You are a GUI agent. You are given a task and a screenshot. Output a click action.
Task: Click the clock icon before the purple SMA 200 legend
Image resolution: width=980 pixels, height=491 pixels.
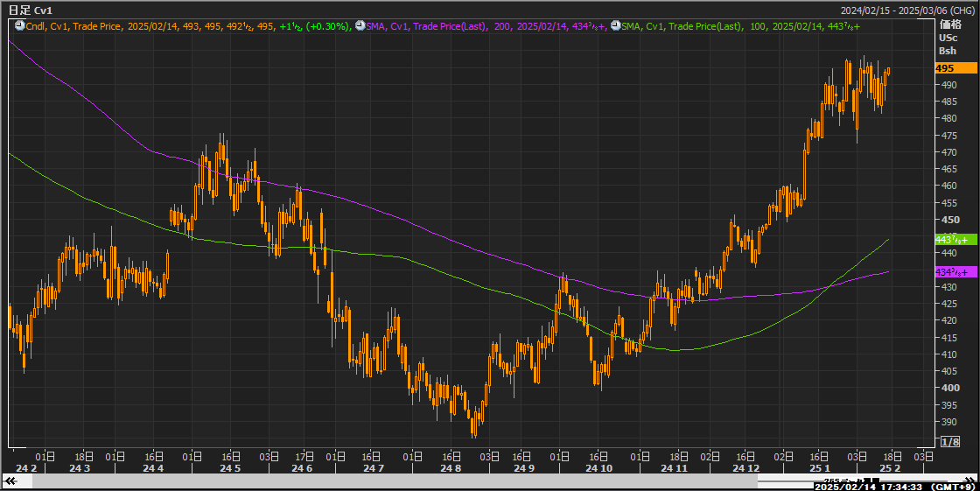coord(360,26)
